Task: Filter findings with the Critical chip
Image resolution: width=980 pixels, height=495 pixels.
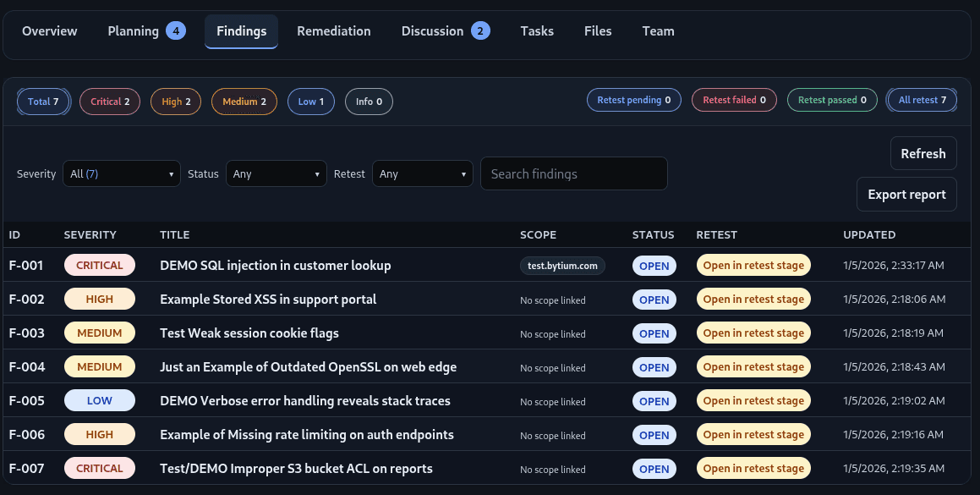Action: [109, 102]
